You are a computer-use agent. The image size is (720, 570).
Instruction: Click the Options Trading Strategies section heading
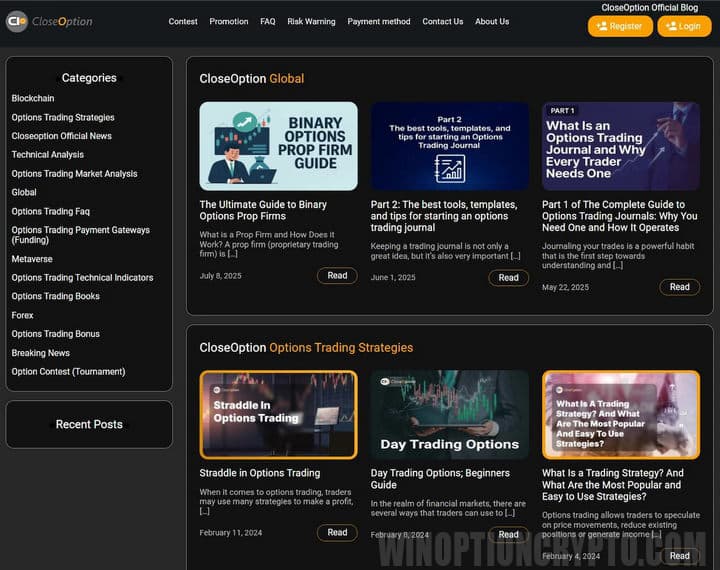(x=341, y=348)
